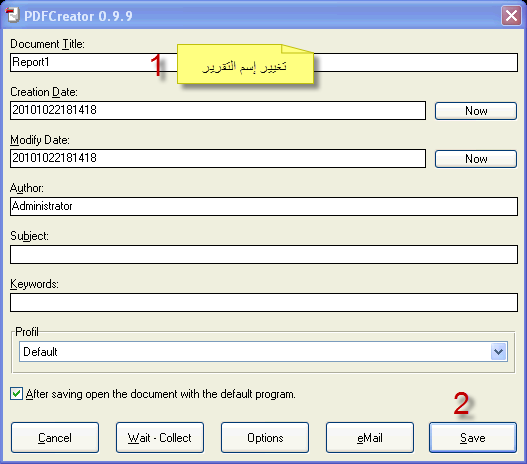
Task: Set Modify Date using its Now button
Action: tap(476, 159)
